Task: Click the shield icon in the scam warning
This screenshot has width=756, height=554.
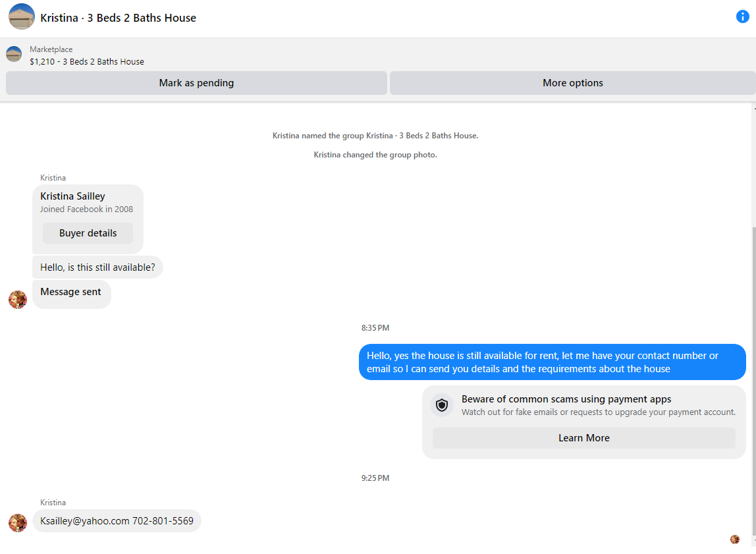Action: pyautogui.click(x=442, y=405)
